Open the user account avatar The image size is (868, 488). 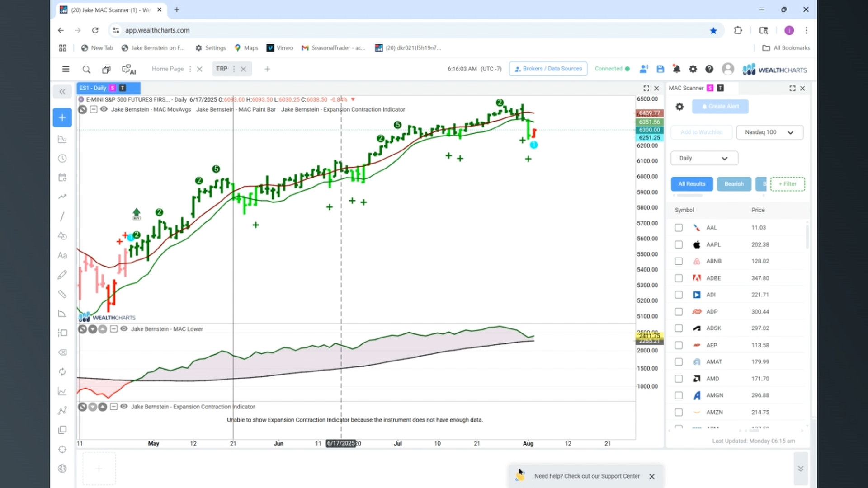pos(728,69)
